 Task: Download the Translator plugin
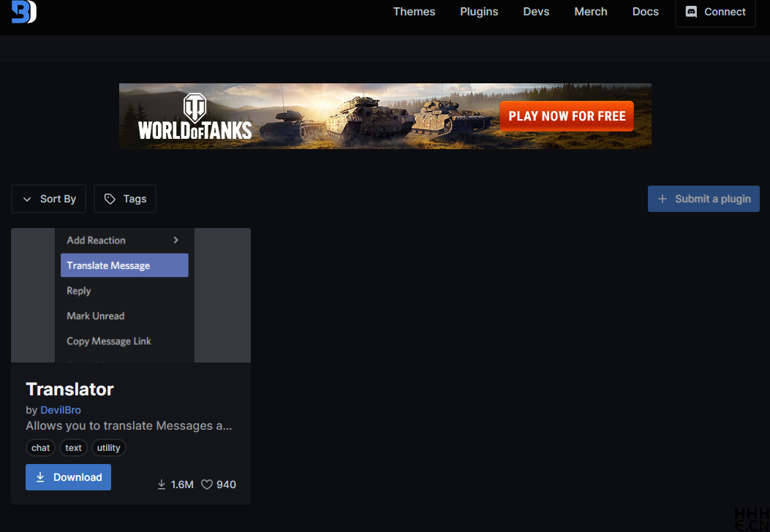[x=68, y=477]
